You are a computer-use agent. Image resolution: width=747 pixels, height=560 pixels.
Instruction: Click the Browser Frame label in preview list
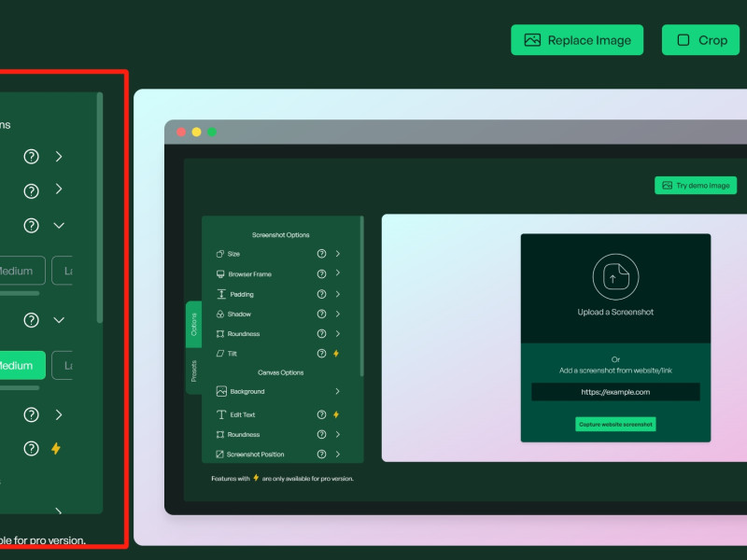click(x=249, y=274)
